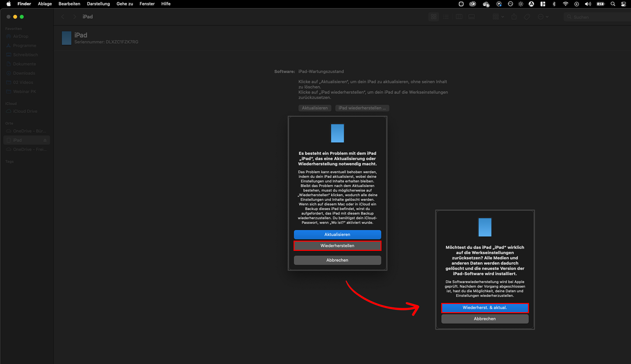The image size is (631, 364).
Task: Open the more actions ellipsis dropdown
Action: tap(543, 17)
